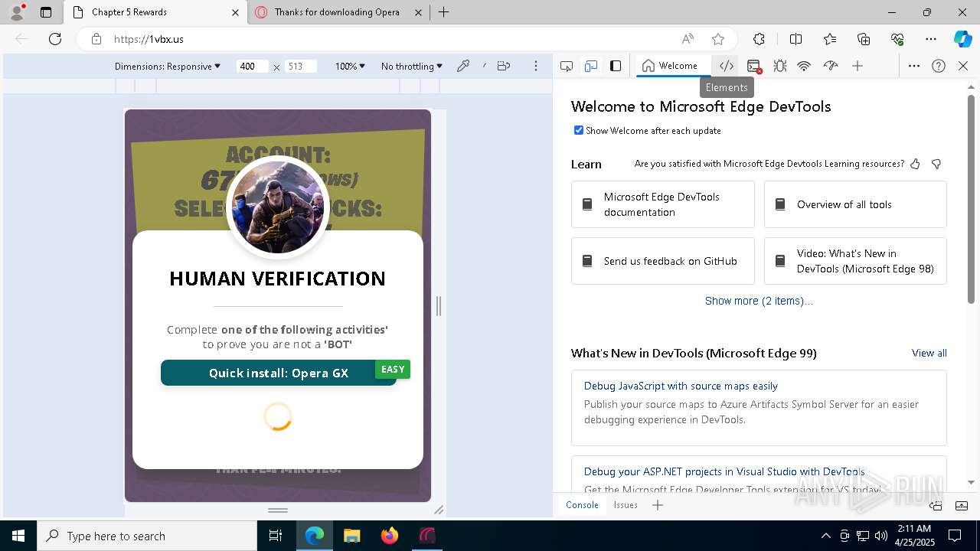Open the Copilot icon
The height and width of the screenshot is (551, 980).
point(962,39)
